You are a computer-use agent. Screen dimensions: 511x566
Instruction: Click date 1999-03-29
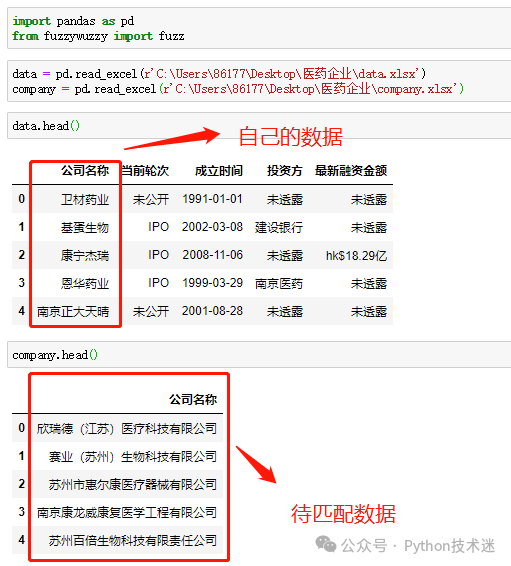click(x=213, y=283)
